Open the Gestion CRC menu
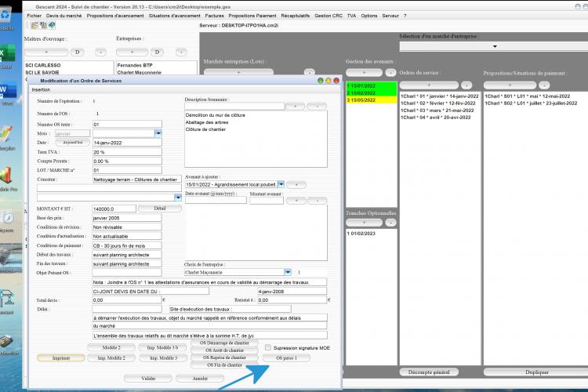The width and height of the screenshot is (588, 392). tap(328, 16)
